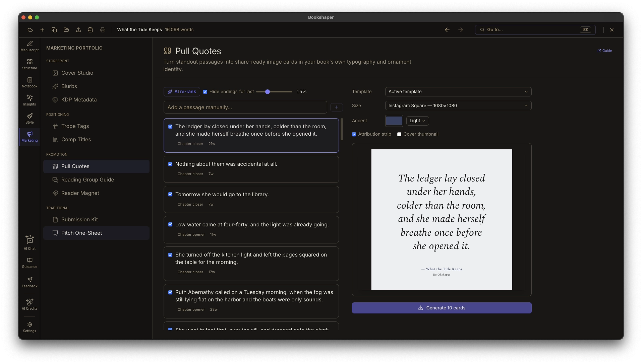
Task: Click the upload export icon in toolbar
Action: point(78,30)
